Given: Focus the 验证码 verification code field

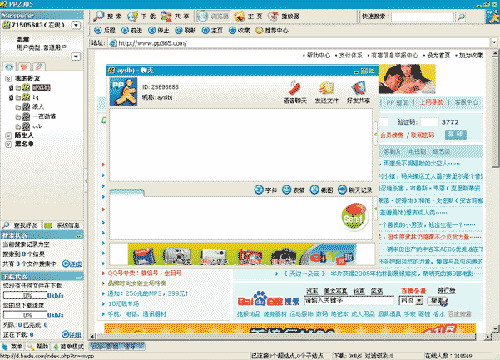Looking at the screenshot, I should tap(429, 122).
